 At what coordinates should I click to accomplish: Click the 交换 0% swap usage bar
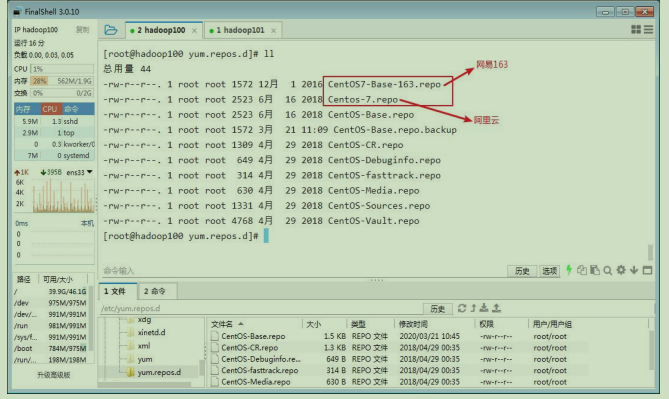click(x=62, y=93)
